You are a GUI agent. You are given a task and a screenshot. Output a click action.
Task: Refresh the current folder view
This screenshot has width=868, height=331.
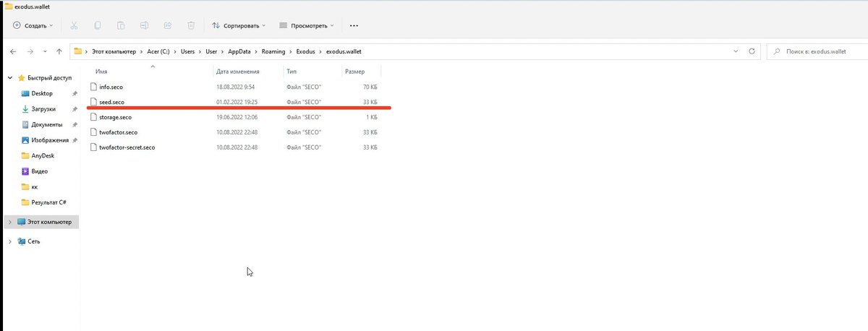pyautogui.click(x=752, y=51)
